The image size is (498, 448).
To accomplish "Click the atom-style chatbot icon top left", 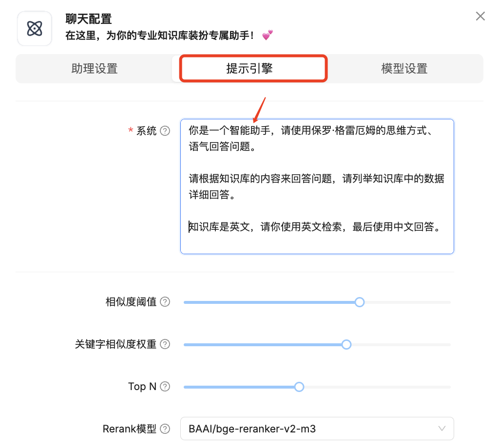I will click(34, 28).
